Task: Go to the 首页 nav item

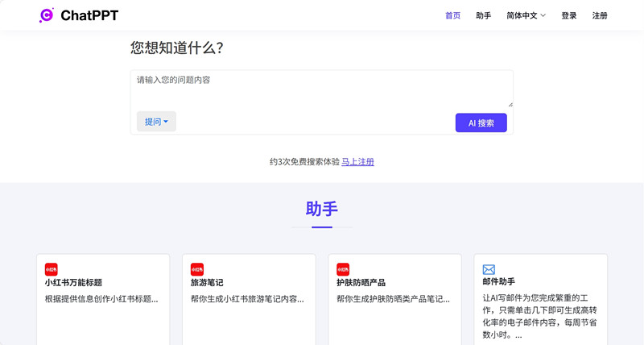Action: pyautogui.click(x=453, y=15)
